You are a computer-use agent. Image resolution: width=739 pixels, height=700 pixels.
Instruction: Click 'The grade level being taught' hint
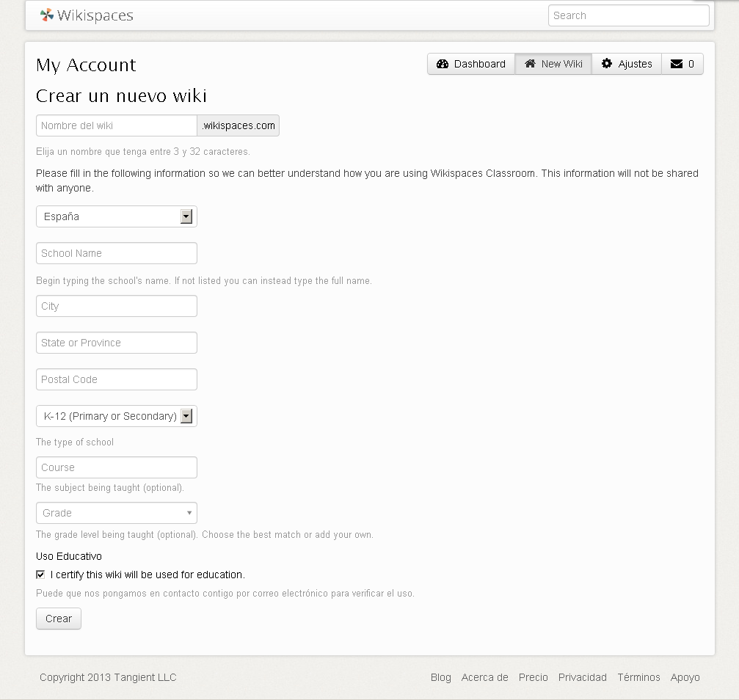tap(205, 535)
